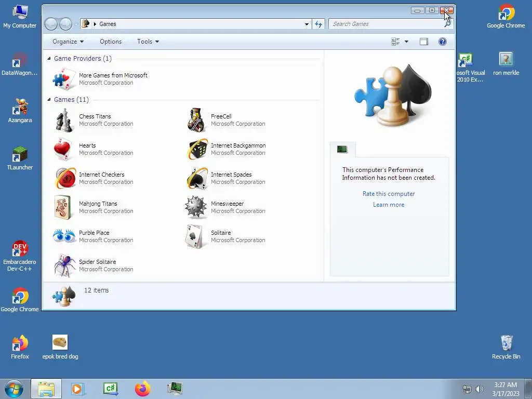Open the Chess Titans game icon

(x=64, y=120)
